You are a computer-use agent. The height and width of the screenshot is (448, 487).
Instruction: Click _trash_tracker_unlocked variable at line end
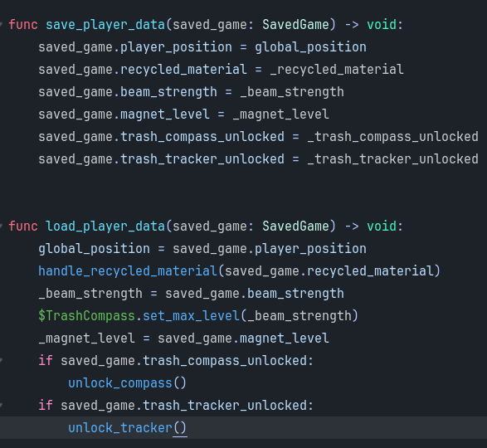click(393, 159)
